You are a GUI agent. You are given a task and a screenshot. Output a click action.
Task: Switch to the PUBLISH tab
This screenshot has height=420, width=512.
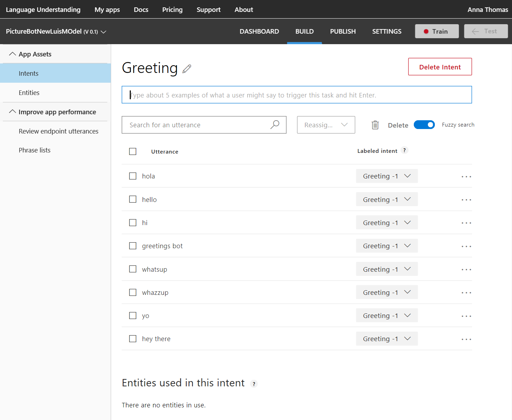point(343,32)
